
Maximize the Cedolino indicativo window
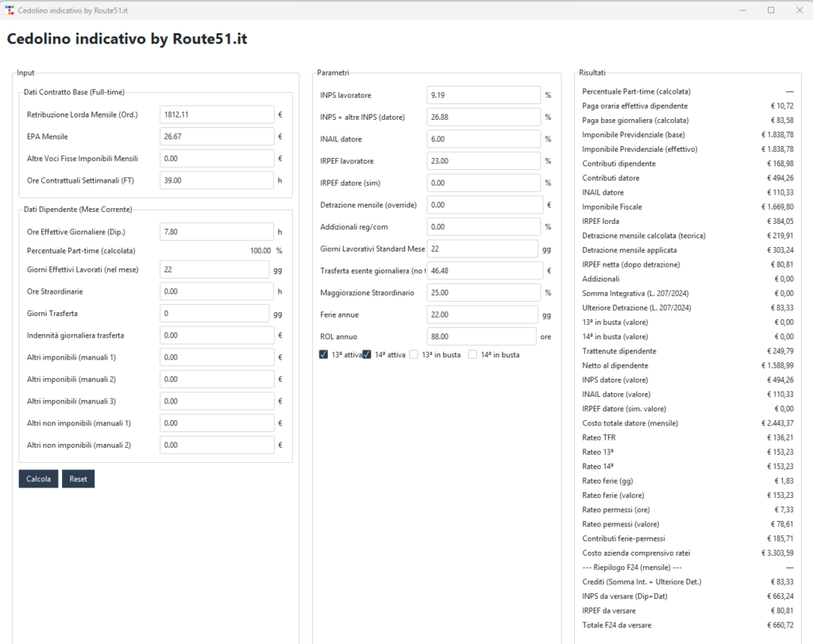point(770,10)
